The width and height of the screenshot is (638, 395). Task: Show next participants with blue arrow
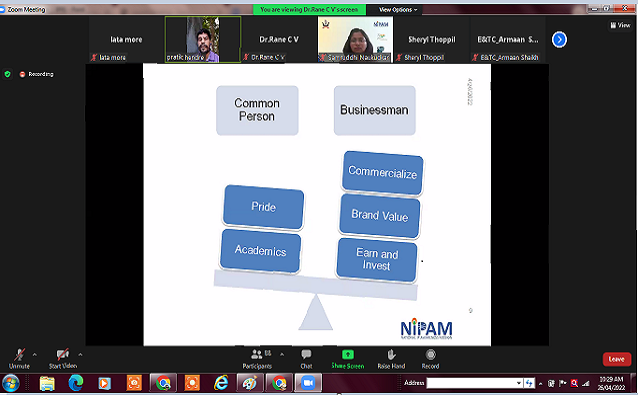[559, 39]
